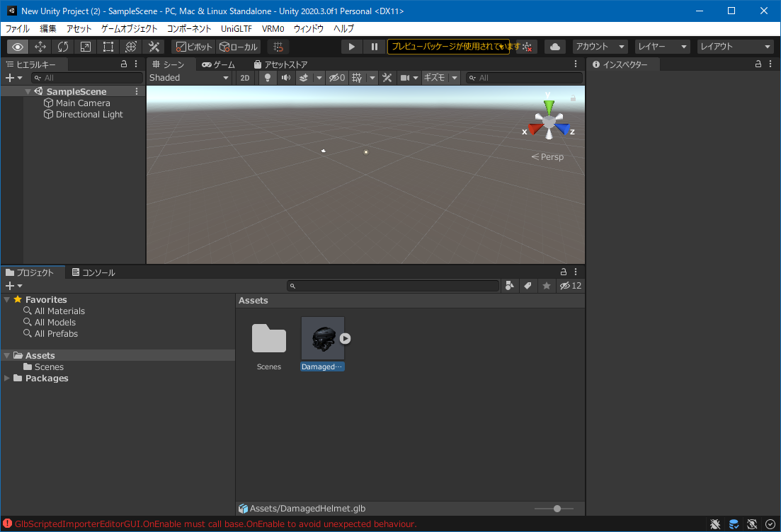The image size is (781, 532).
Task: Open Unity Collaborate via the cloud icon
Action: 554,47
